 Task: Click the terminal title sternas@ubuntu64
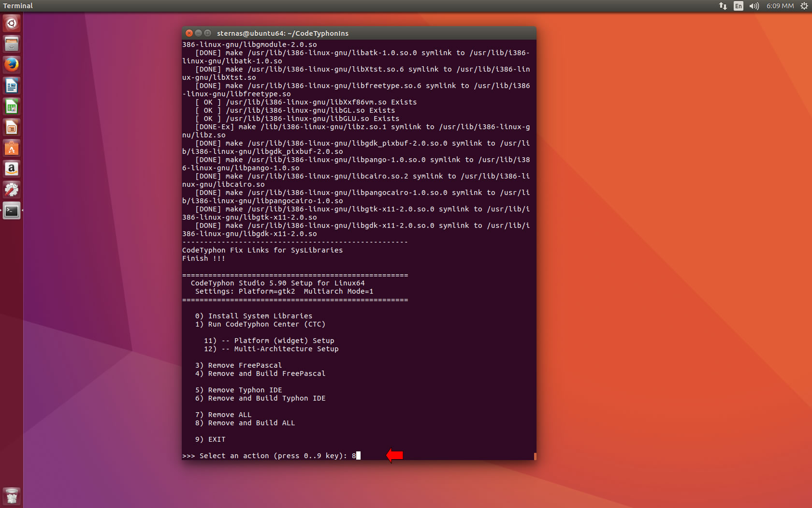pyautogui.click(x=283, y=33)
